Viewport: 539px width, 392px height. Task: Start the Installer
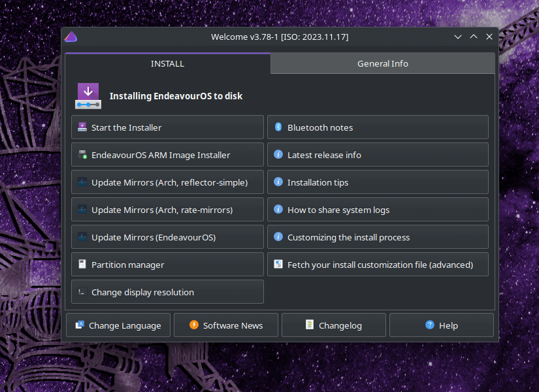[167, 127]
